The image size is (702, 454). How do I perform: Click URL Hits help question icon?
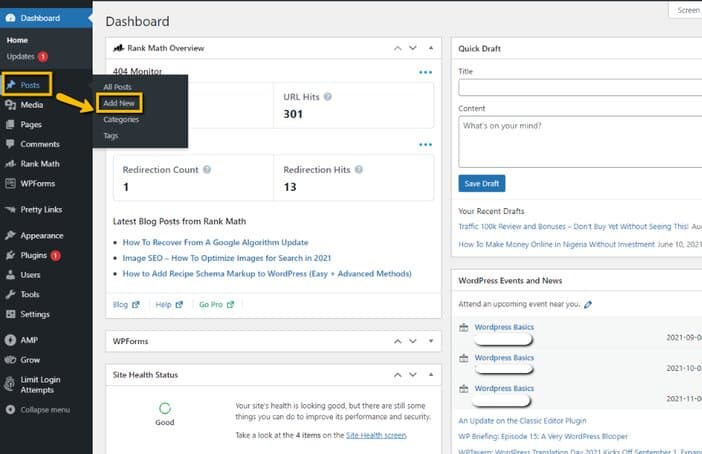[328, 97]
